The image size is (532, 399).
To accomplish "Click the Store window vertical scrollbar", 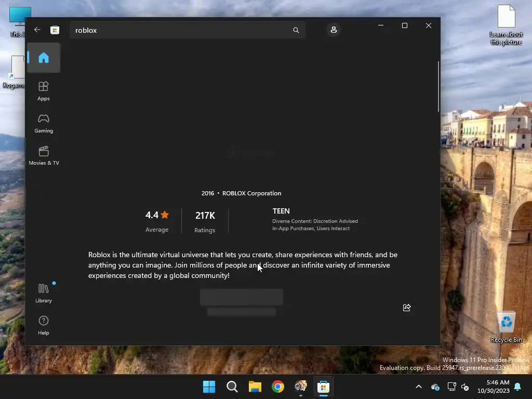I will [438, 87].
